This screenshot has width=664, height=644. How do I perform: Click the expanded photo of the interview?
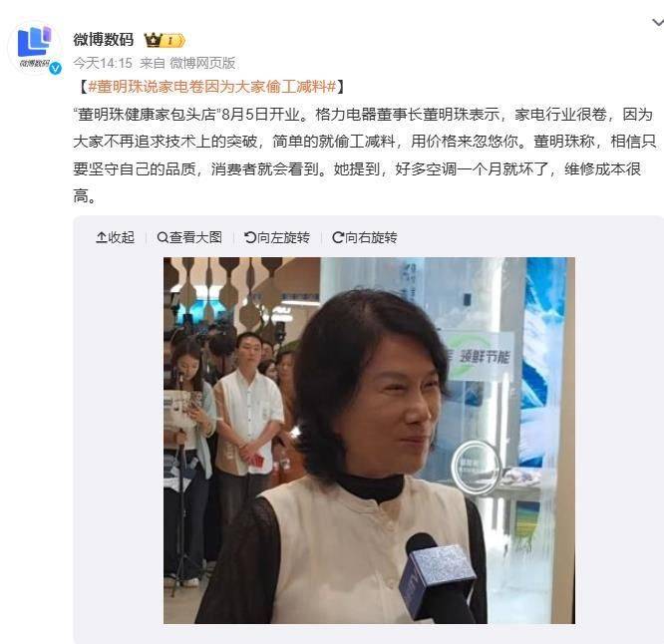pos(369,441)
